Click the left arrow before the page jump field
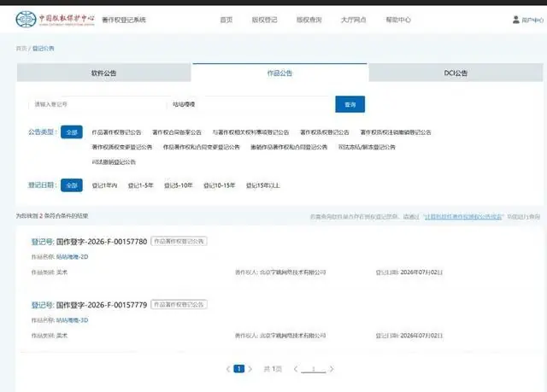Image resolution: width=547 pixels, height=392 pixels. [x=296, y=369]
